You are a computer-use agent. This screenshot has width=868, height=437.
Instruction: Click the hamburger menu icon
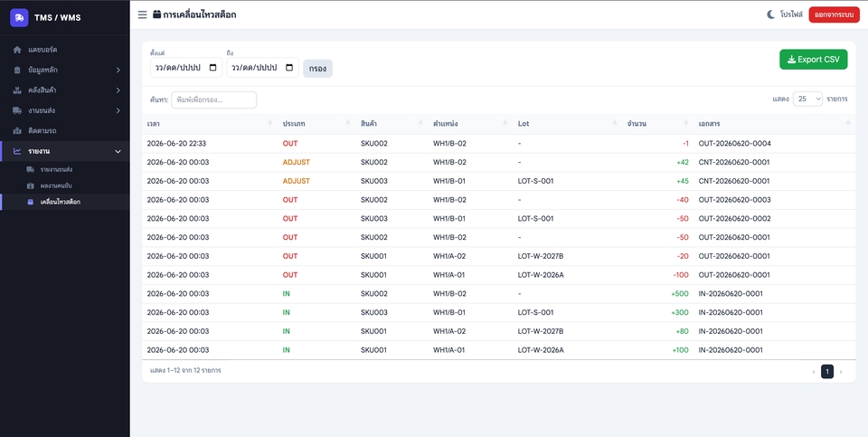142,15
